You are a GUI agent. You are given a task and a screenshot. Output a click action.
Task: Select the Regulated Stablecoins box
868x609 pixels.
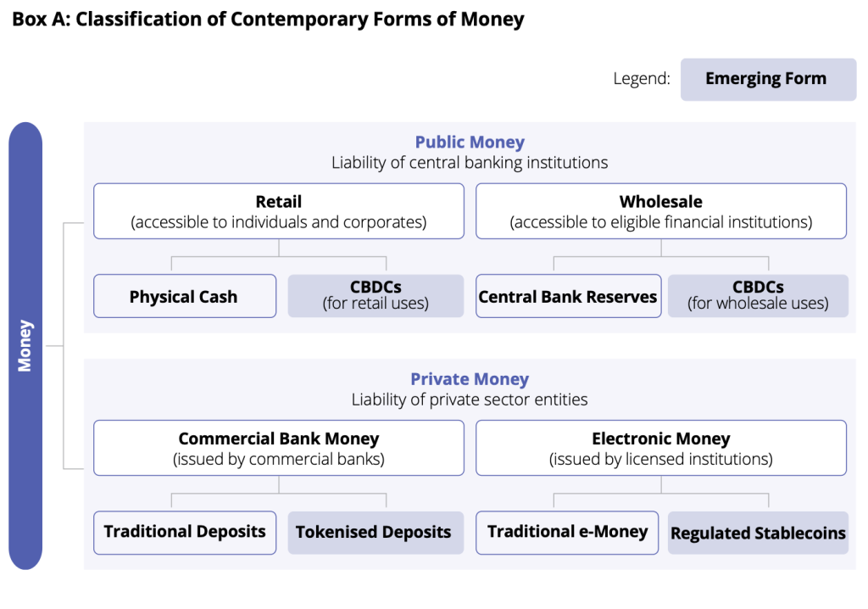pyautogui.click(x=758, y=533)
